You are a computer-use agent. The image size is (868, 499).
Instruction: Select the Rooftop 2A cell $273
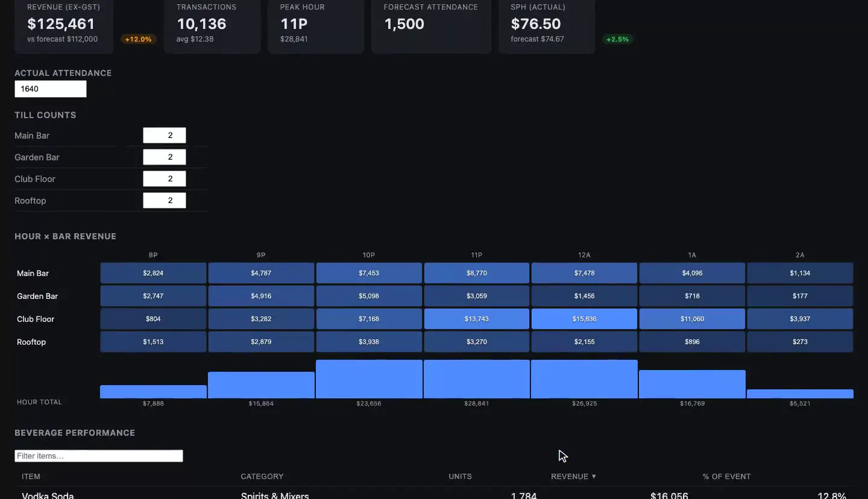800,342
